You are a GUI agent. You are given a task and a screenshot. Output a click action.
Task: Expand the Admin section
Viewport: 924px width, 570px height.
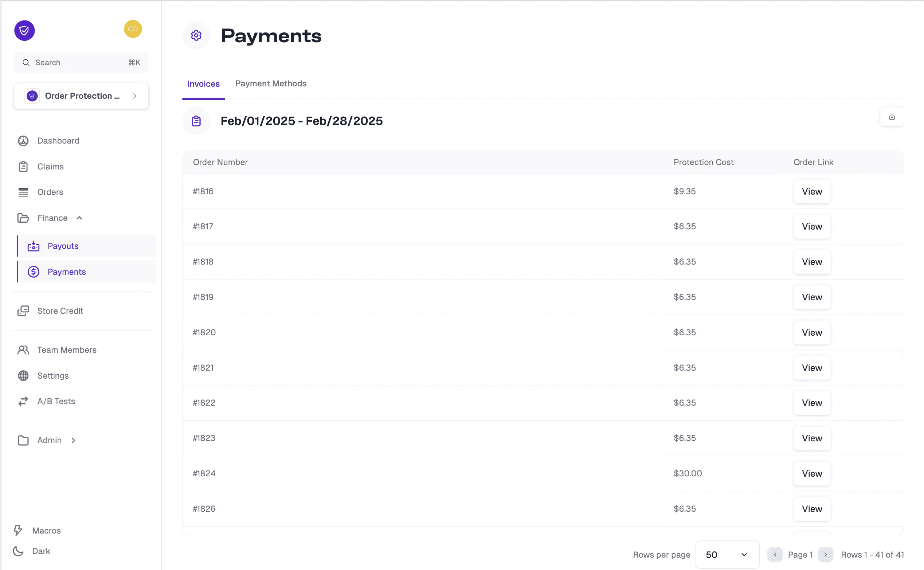(x=73, y=440)
